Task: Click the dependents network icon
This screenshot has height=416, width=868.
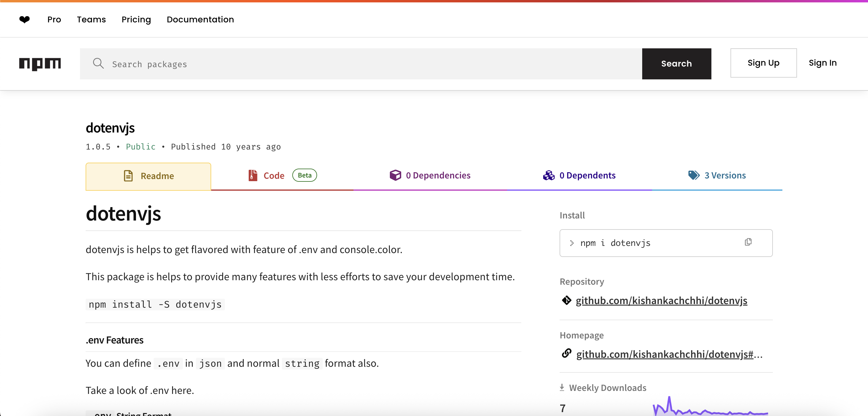Action: coord(549,175)
